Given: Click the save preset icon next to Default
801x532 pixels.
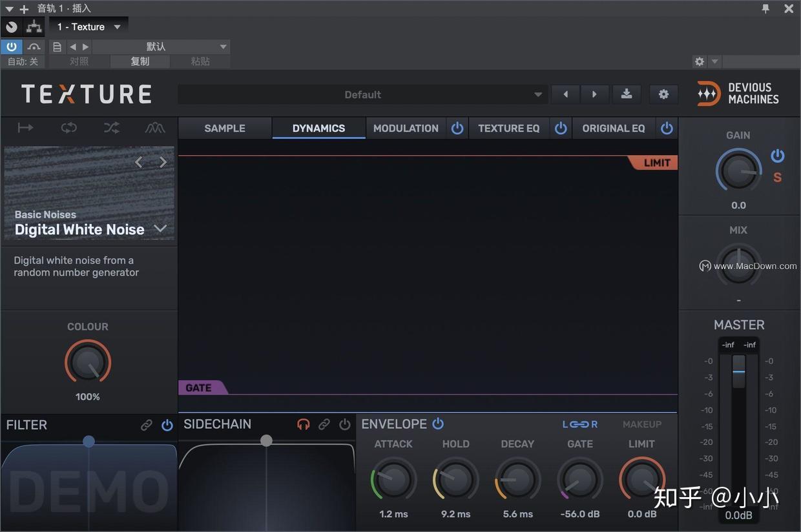Looking at the screenshot, I should (626, 94).
